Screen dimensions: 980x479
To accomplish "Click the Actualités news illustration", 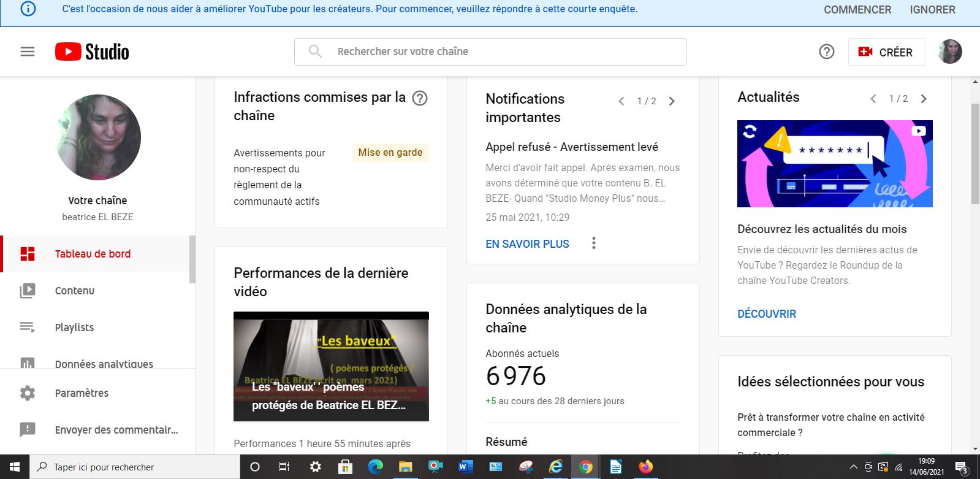I will click(x=835, y=164).
